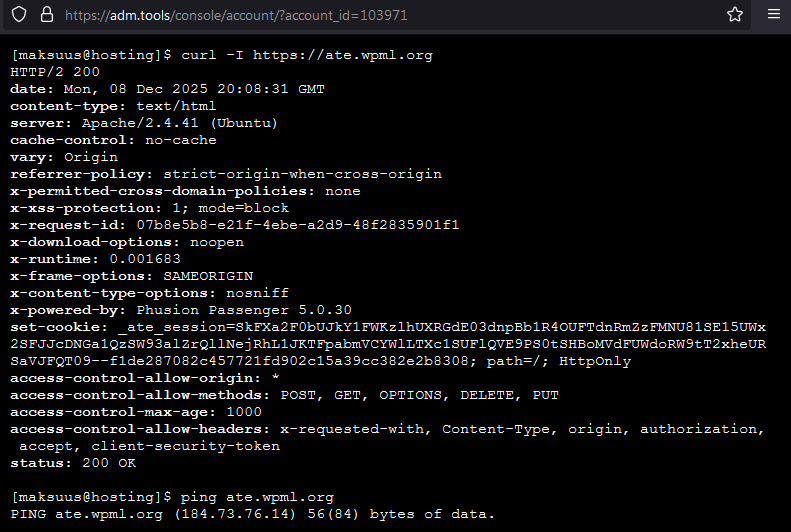Click the HTTP/2 200 response line
Image resolution: width=791 pixels, height=532 pixels.
point(55,72)
